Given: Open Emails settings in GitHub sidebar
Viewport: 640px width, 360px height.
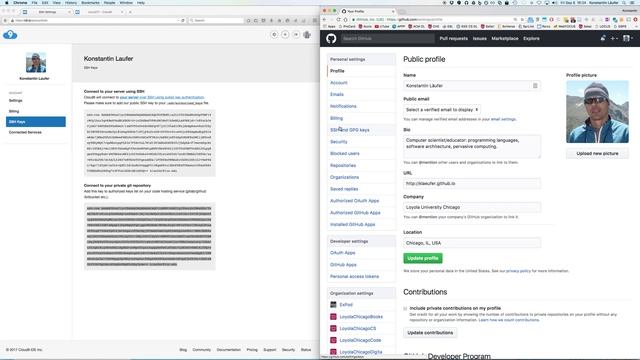Looking at the screenshot, I should 337,95.
